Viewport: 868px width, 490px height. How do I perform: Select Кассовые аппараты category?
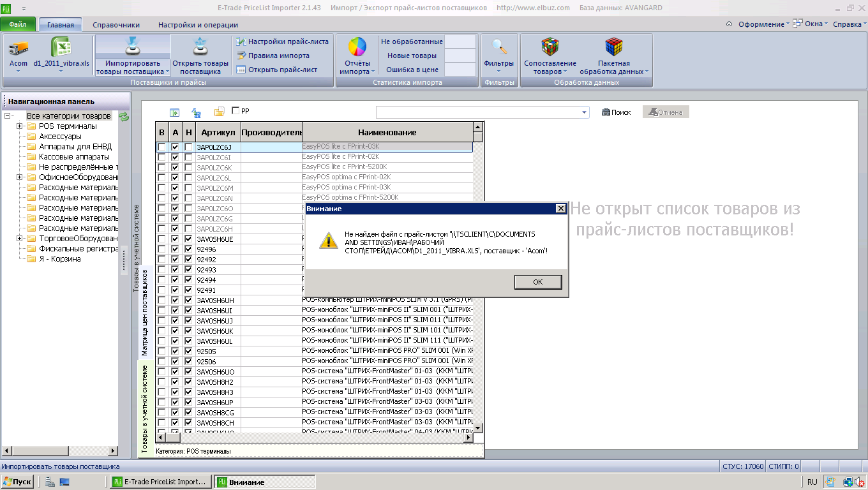click(x=74, y=157)
